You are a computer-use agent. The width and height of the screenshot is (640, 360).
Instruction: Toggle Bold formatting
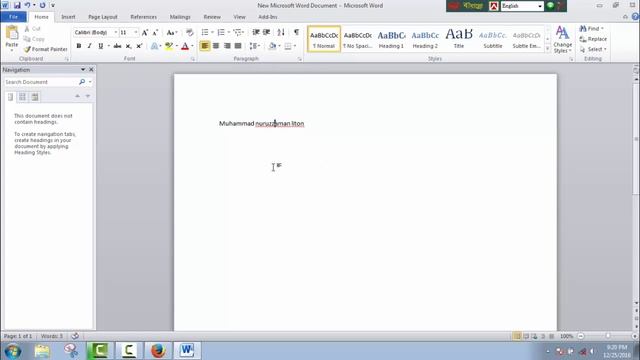pyautogui.click(x=79, y=46)
